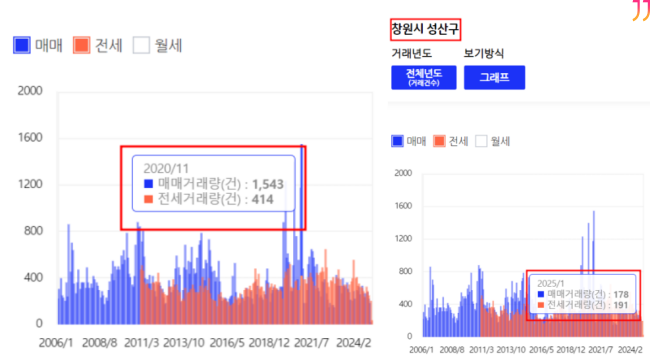Click the 2000 y-axis label in large chart
This screenshot has height=361, width=650.
[30, 91]
